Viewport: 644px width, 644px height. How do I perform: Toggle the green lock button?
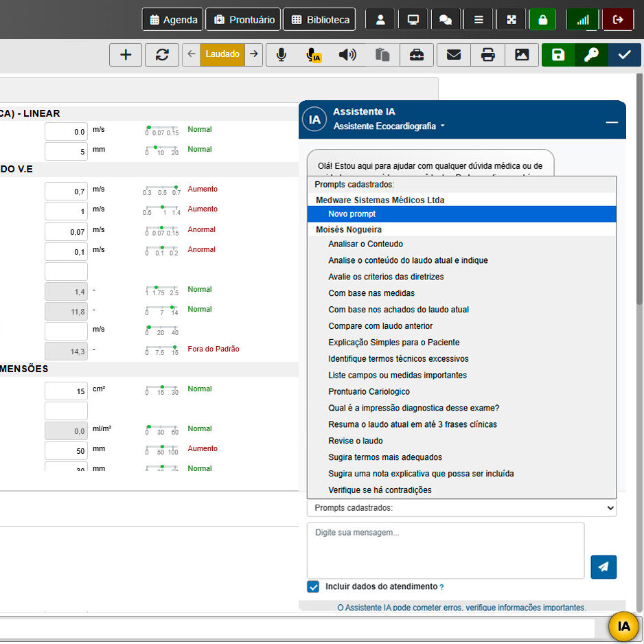[x=542, y=19]
